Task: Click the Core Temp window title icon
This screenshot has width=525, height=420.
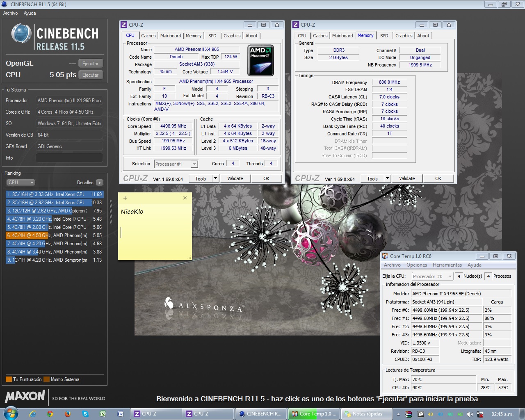Action: click(385, 256)
